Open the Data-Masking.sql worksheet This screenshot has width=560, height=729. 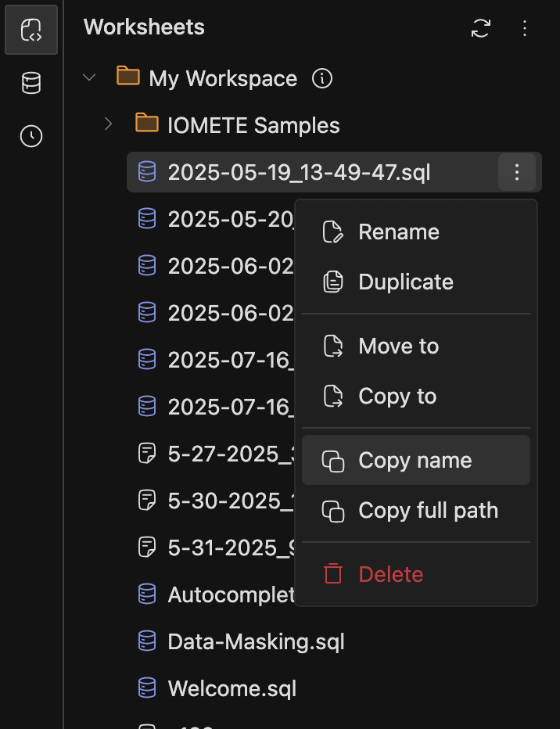[x=257, y=641]
